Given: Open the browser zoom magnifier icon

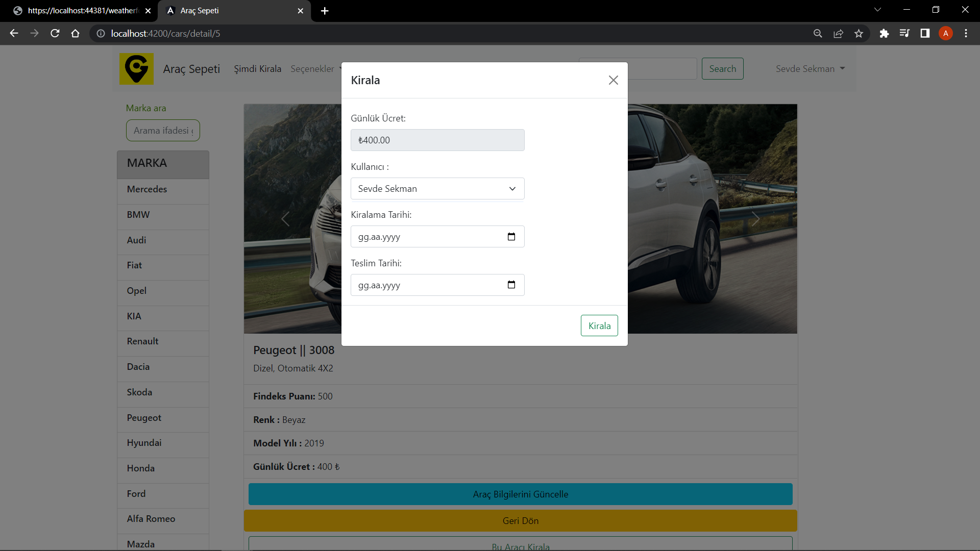Looking at the screenshot, I should (818, 34).
